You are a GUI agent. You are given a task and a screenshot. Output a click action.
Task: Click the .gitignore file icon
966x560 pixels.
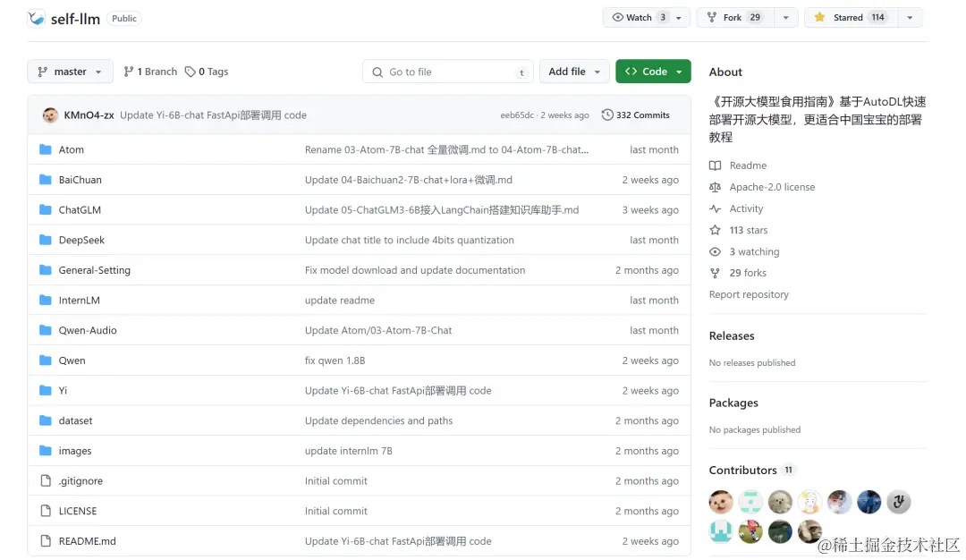[45, 480]
